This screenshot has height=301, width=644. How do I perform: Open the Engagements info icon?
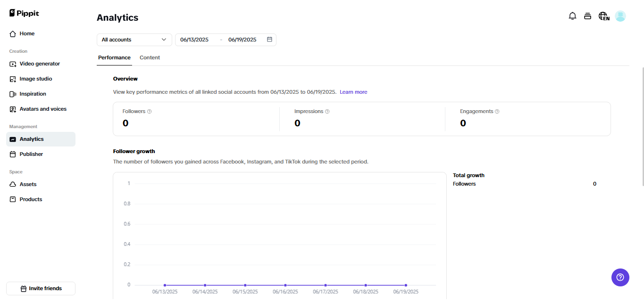click(497, 111)
